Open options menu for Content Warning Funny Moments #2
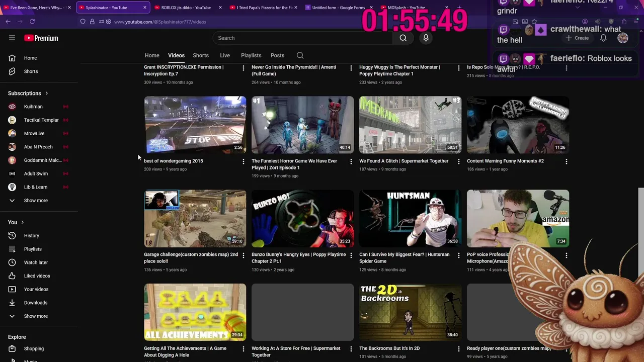This screenshot has height=362, width=644. 567,161
